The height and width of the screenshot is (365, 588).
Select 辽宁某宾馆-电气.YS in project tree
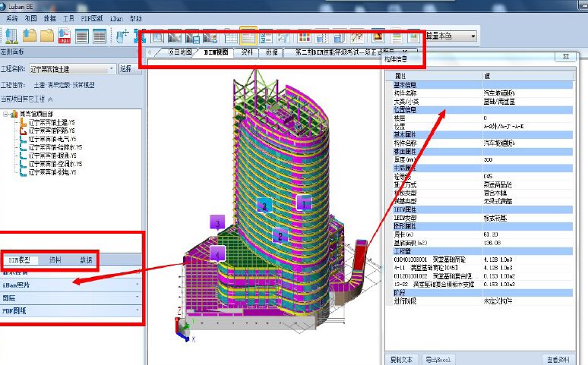pyautogui.click(x=52, y=139)
